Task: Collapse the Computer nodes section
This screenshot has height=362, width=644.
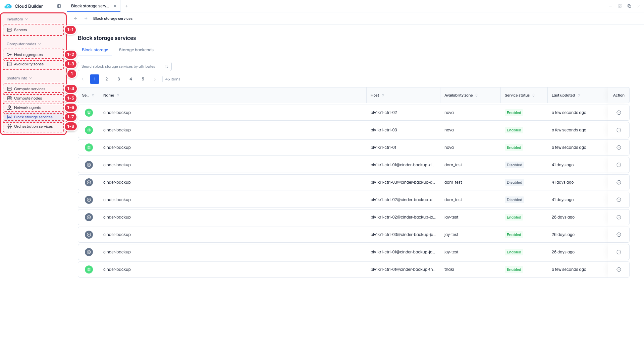Action: (x=24, y=44)
